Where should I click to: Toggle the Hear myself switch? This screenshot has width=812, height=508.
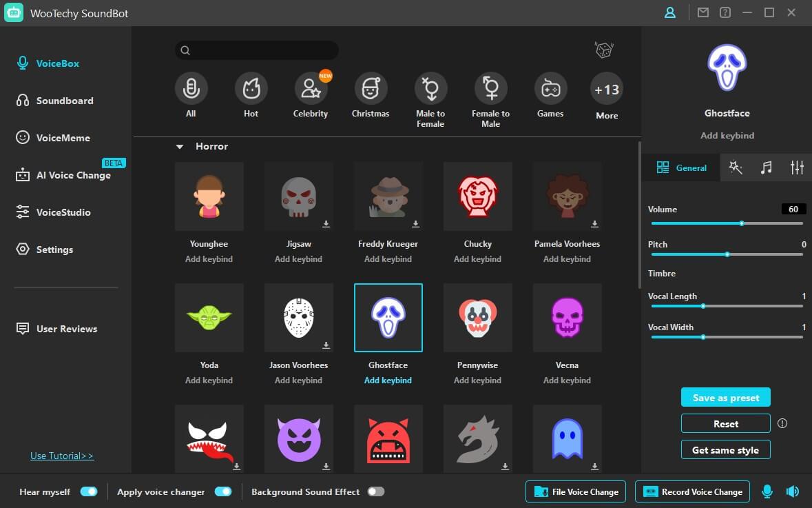point(89,491)
